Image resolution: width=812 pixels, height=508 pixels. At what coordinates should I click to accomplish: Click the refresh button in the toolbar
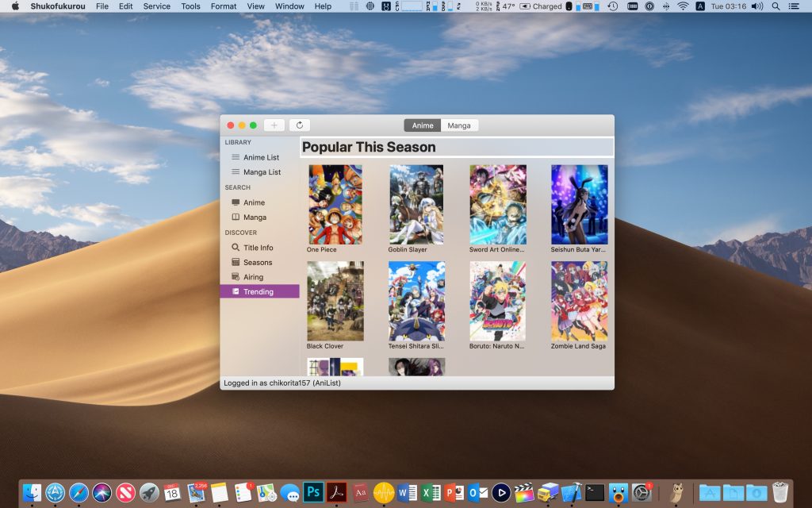299,125
